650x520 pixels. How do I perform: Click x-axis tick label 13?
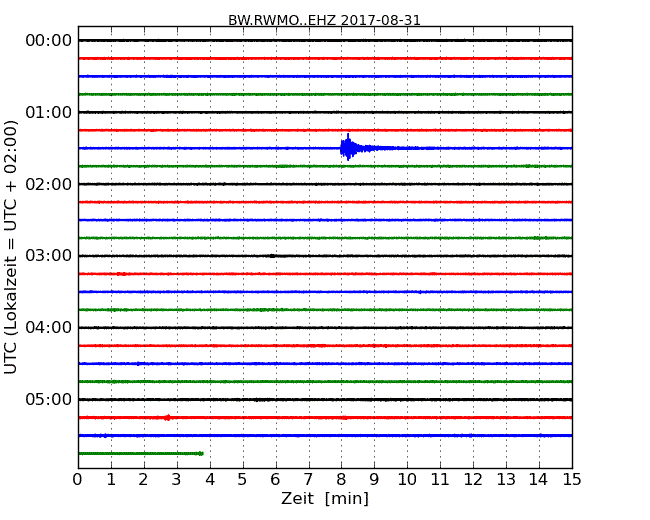(x=506, y=480)
